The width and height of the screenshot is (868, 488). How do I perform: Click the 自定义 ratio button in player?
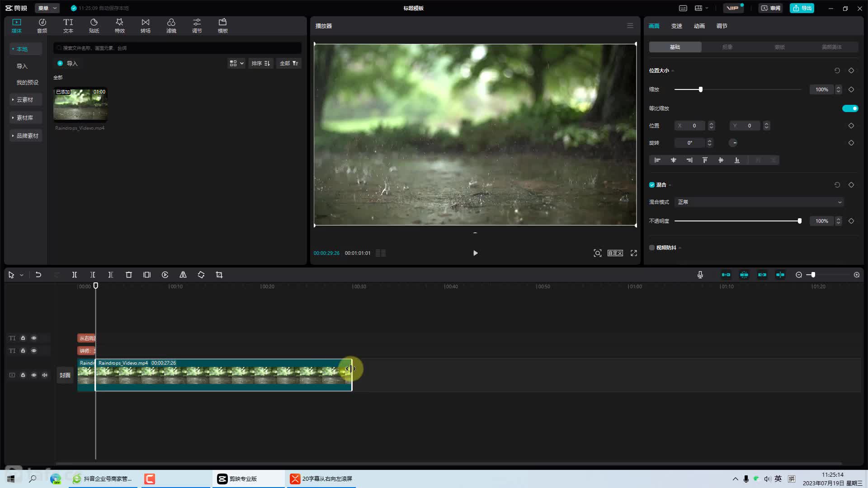tap(615, 253)
